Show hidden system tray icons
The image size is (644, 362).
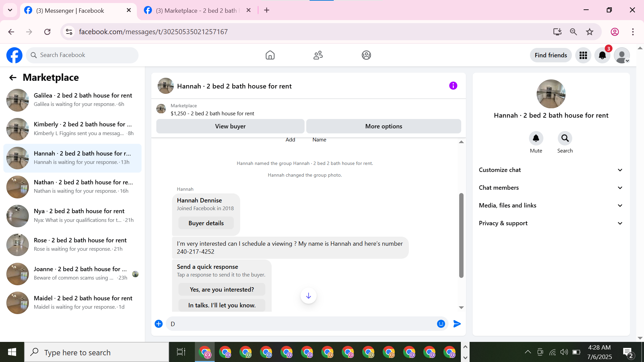pyautogui.click(x=528, y=352)
